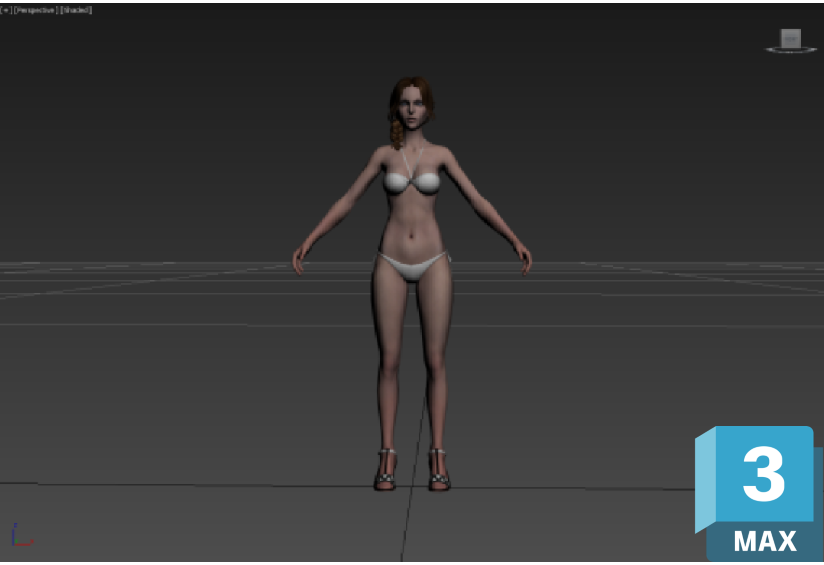Viewport: 824px width, 565px height.
Task: Click the model's hand on the left side
Action: (298, 260)
